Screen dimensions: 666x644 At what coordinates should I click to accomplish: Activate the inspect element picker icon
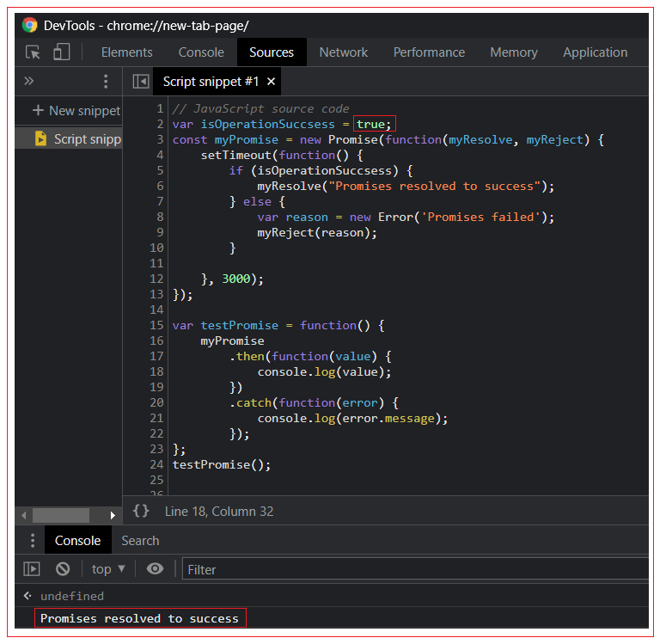point(33,52)
